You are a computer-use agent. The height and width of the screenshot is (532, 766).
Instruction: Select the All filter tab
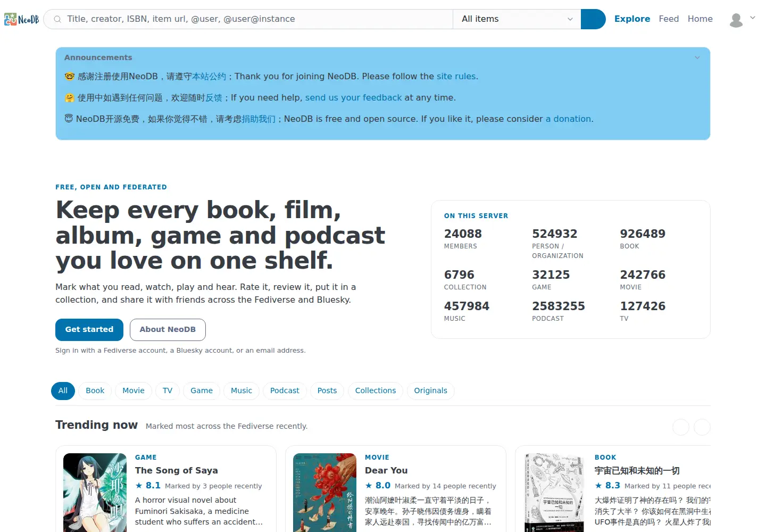[63, 391]
